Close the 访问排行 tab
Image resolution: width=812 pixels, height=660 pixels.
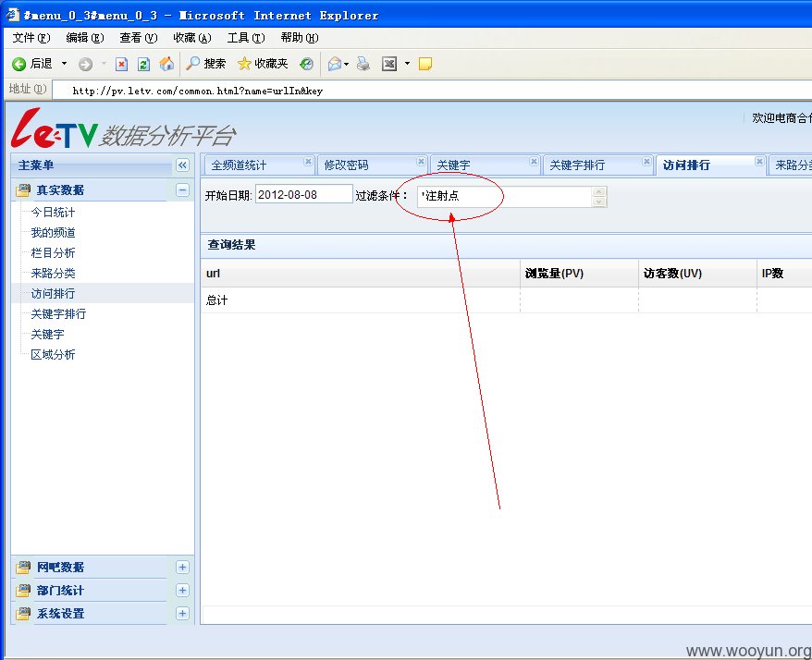click(x=759, y=162)
